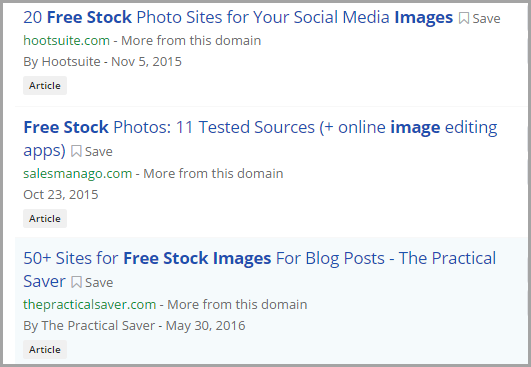
Task: Click the Article tag under Hootsuite result
Action: click(45, 86)
